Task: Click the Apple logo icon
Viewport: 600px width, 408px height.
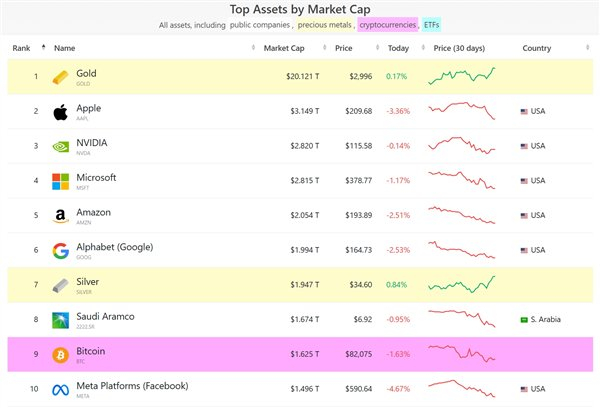Action: coord(61,112)
